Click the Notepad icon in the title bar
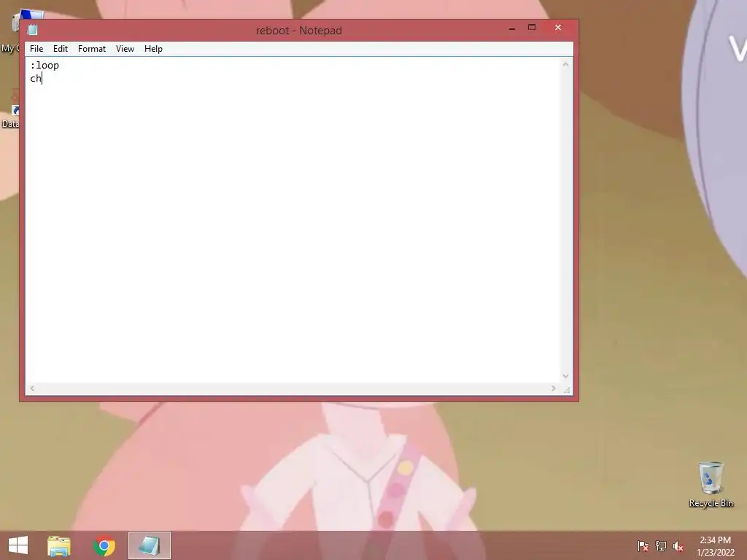Image resolution: width=747 pixels, height=560 pixels. (32, 30)
